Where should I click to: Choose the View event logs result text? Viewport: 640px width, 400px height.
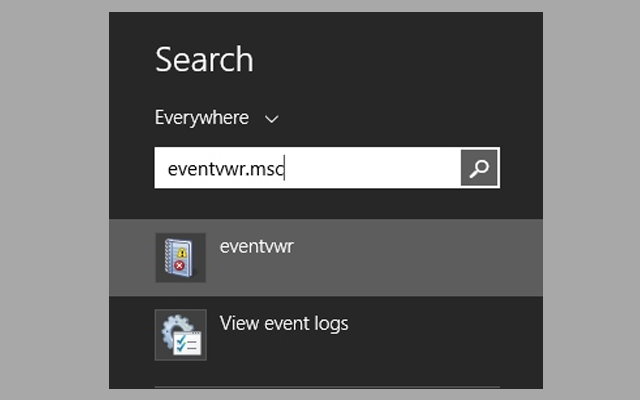284,323
